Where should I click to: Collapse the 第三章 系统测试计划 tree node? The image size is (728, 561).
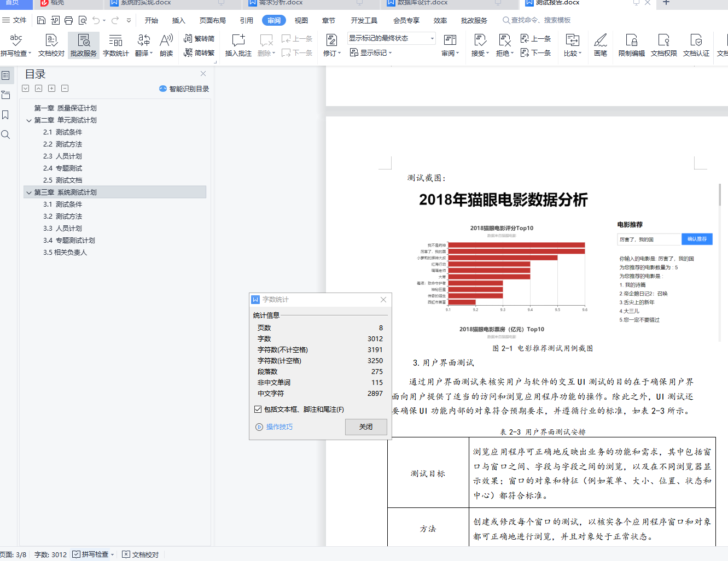29,192
